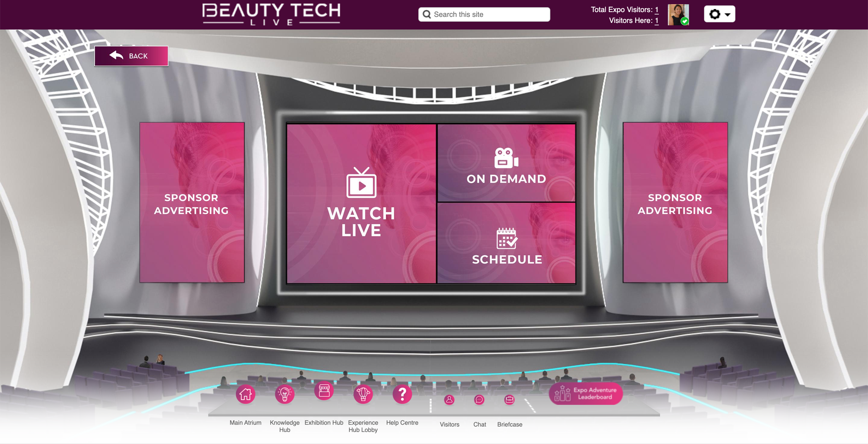
Task: Open Experience Hub Lobby balloon icon
Action: click(x=363, y=394)
